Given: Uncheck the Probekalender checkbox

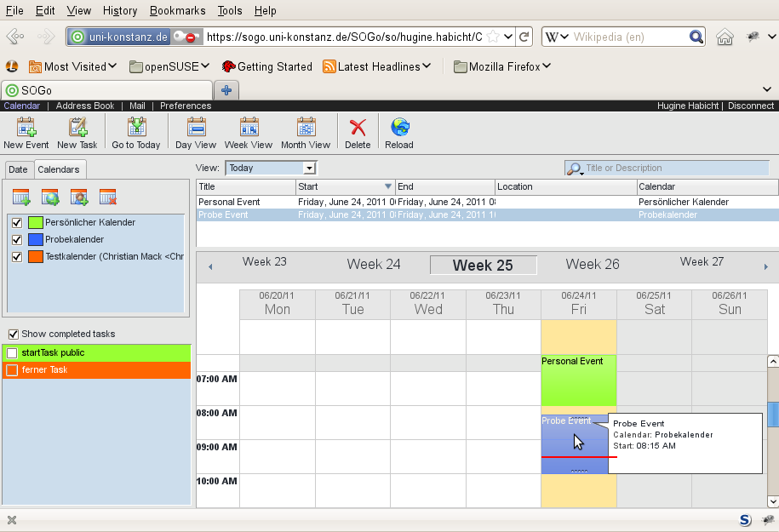Looking at the screenshot, I should [17, 240].
